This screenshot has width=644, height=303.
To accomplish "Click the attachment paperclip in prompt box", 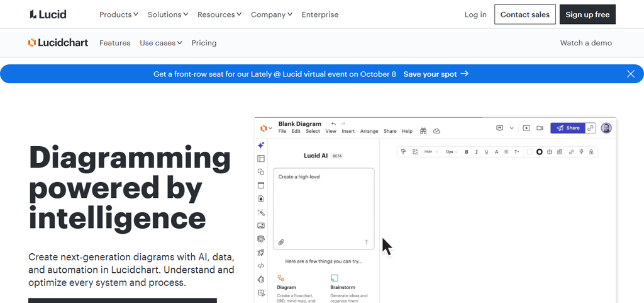I will [x=281, y=242].
